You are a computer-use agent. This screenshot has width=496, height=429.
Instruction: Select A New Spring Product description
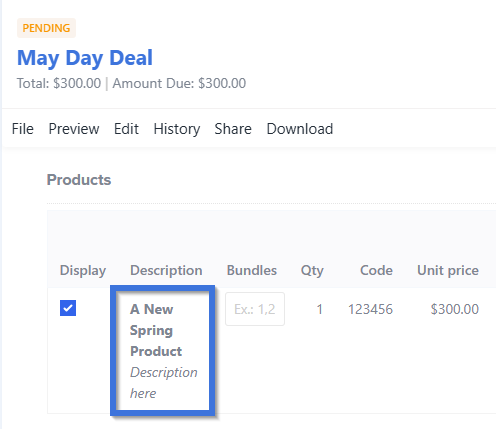point(156,330)
